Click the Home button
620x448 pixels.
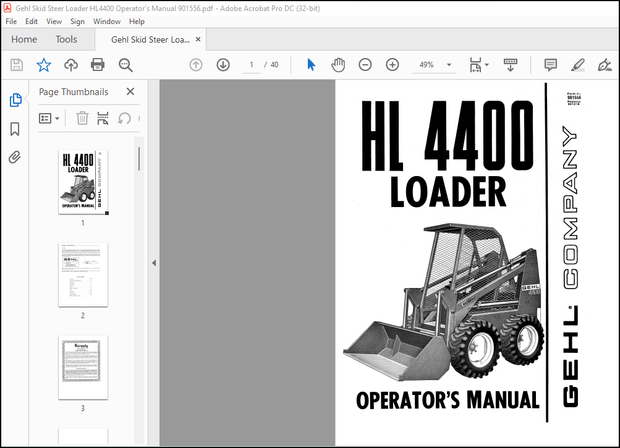(24, 40)
